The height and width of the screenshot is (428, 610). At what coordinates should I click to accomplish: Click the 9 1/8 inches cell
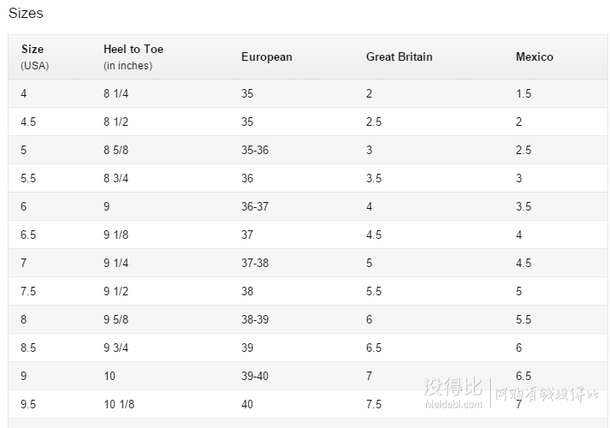pos(116,235)
